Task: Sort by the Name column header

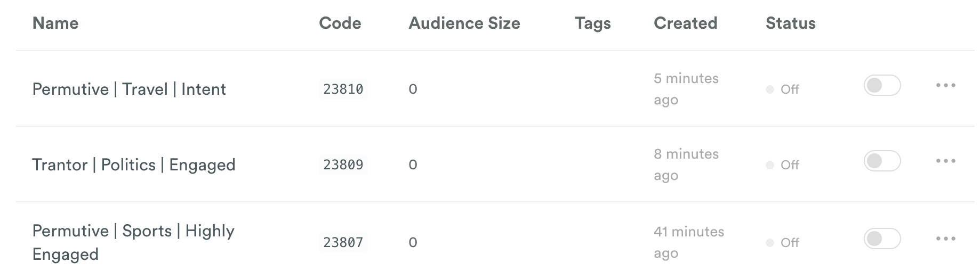Action: pyautogui.click(x=55, y=23)
